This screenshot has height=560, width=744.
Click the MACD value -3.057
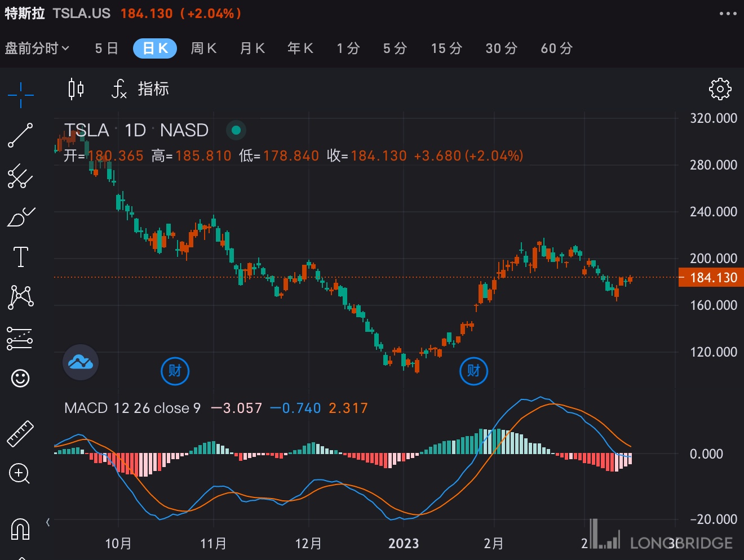click(x=237, y=408)
